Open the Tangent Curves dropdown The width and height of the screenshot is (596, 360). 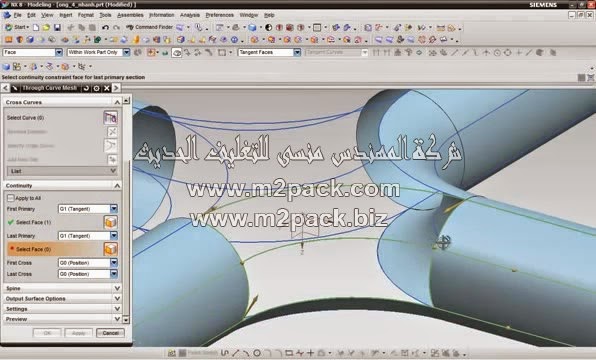click(364, 52)
